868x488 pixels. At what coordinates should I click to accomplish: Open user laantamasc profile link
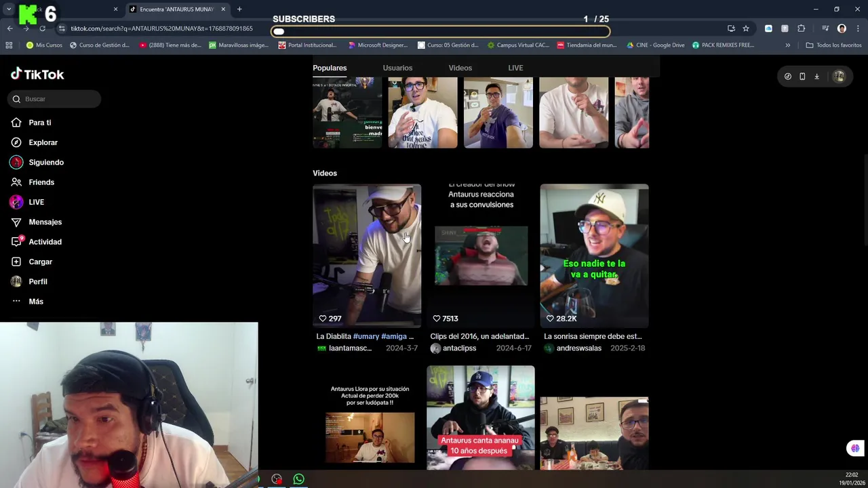tap(350, 348)
